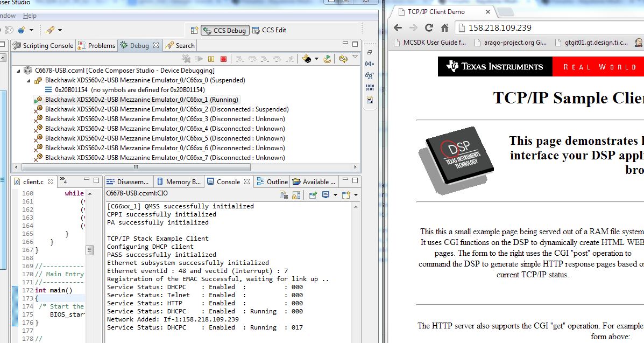Viewport: 644px width, 343px height.
Task: Open MCSDK User Guide bookmark
Action: pyautogui.click(x=430, y=43)
